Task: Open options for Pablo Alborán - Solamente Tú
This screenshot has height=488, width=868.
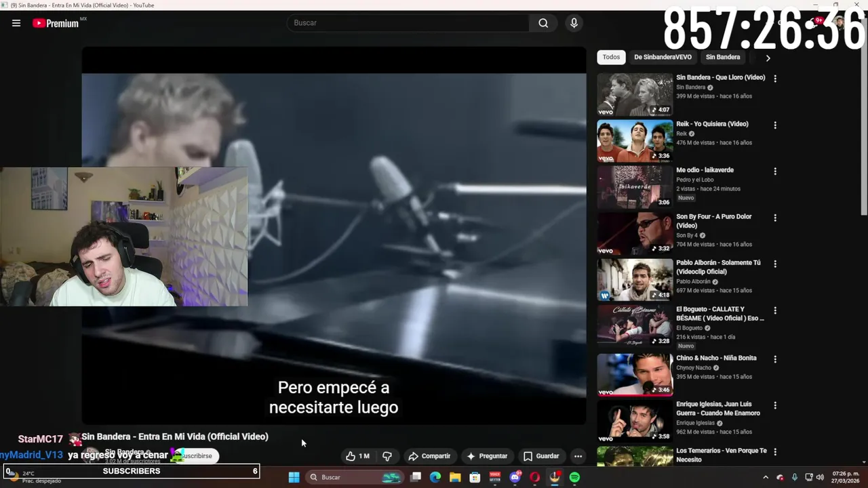Action: [x=775, y=264]
